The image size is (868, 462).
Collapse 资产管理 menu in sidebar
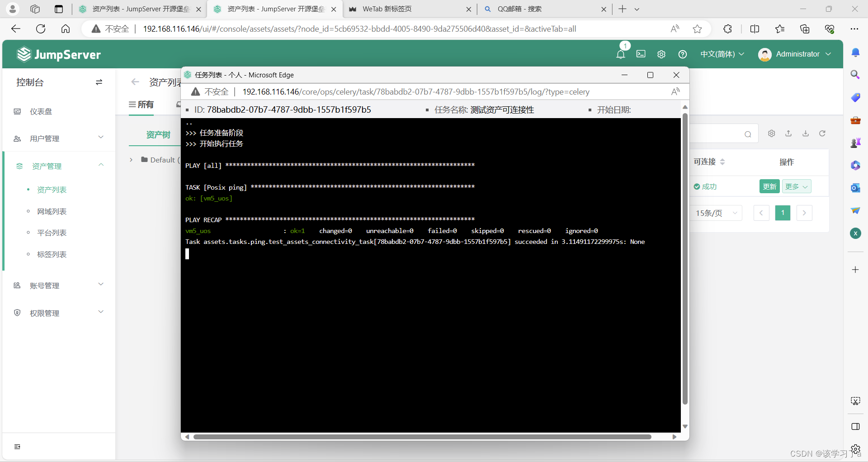(x=59, y=166)
